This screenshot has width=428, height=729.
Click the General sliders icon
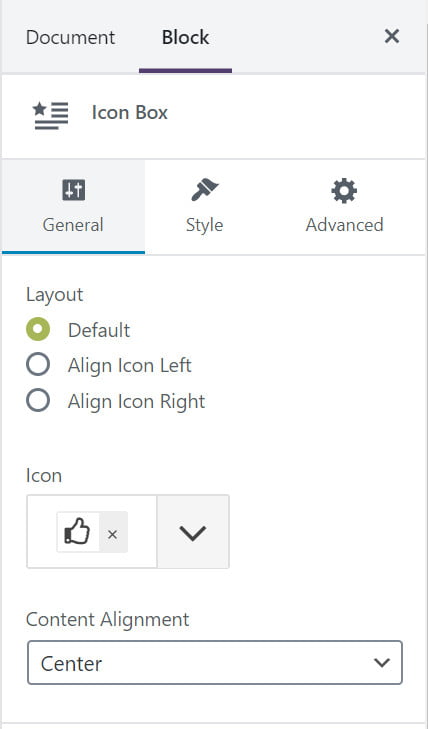(73, 190)
